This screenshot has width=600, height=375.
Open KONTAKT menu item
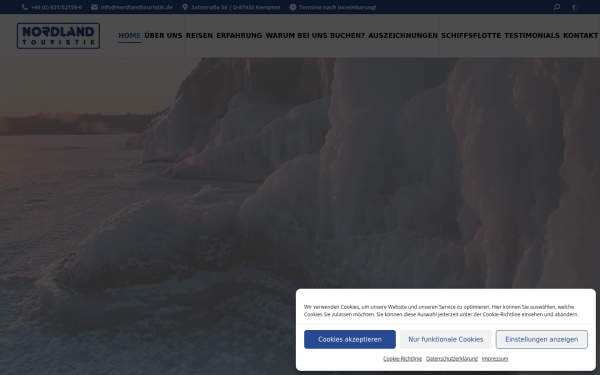[580, 36]
